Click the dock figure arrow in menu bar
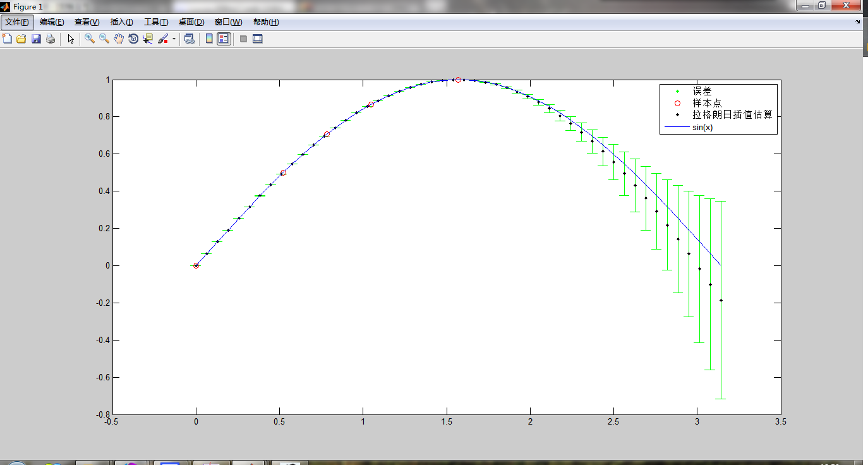This screenshot has height=465, width=868. click(858, 21)
